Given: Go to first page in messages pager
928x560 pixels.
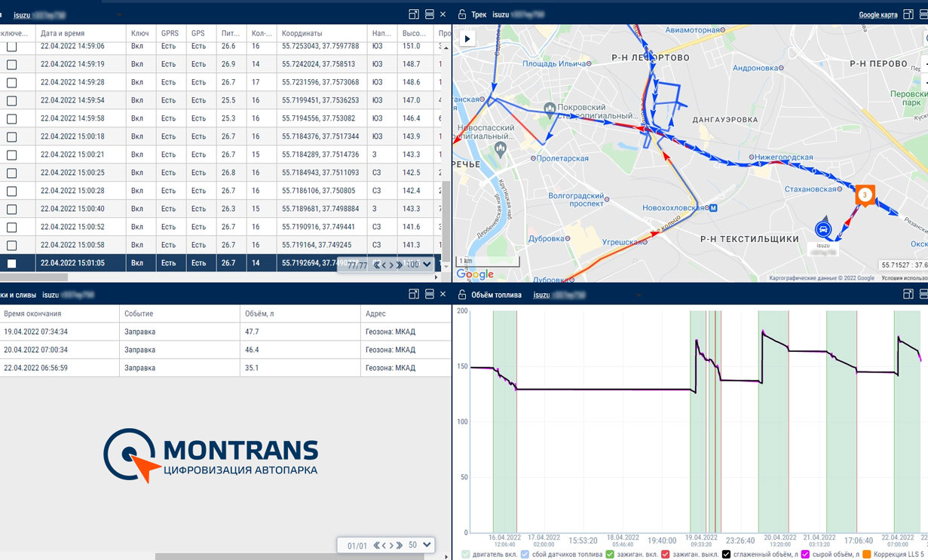Looking at the screenshot, I should pos(376,265).
